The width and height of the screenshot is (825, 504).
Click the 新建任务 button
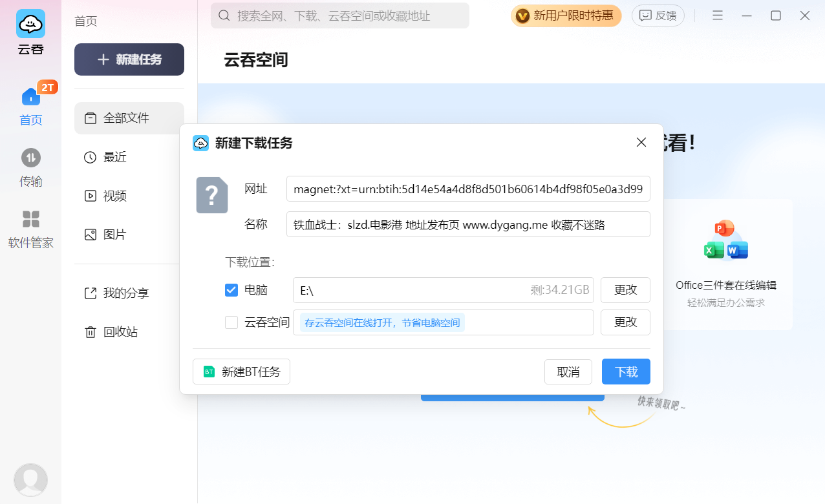(129, 59)
